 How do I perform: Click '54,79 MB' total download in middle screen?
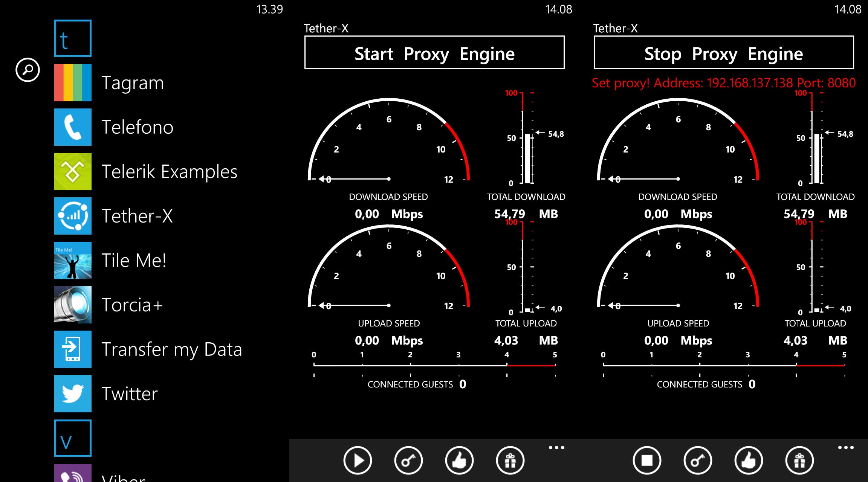[x=526, y=214]
